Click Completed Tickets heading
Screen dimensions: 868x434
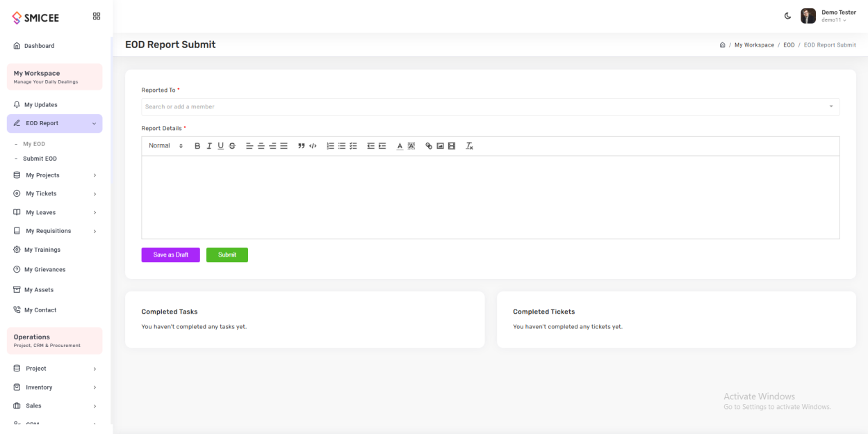[544, 312]
